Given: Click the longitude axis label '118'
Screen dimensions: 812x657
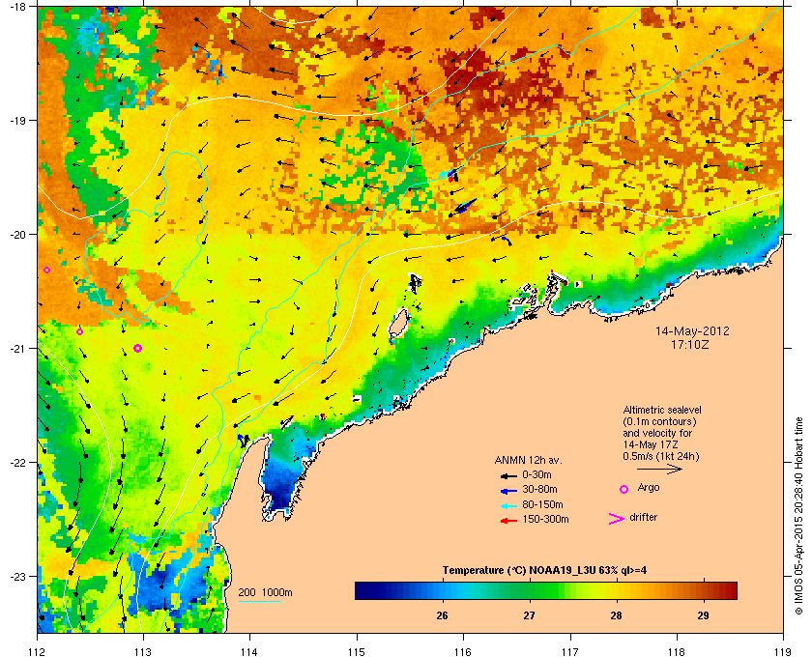Looking at the screenshot, I should pyautogui.click(x=677, y=651).
